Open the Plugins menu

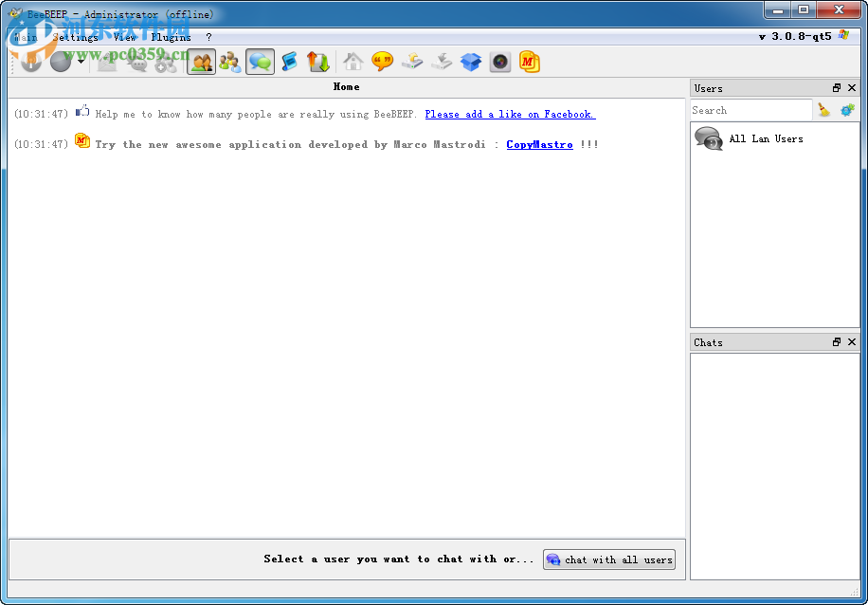(x=171, y=37)
